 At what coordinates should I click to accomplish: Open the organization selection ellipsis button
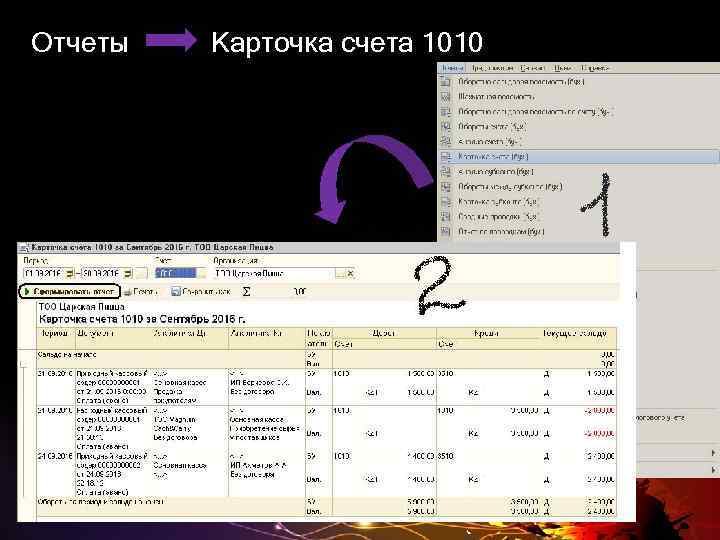(x=340, y=274)
